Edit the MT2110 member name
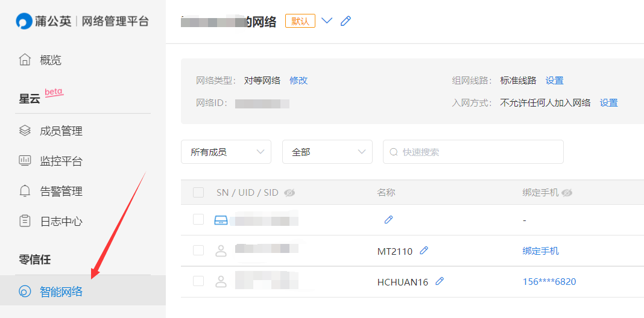Viewport: 644px width, 318px height. [425, 251]
